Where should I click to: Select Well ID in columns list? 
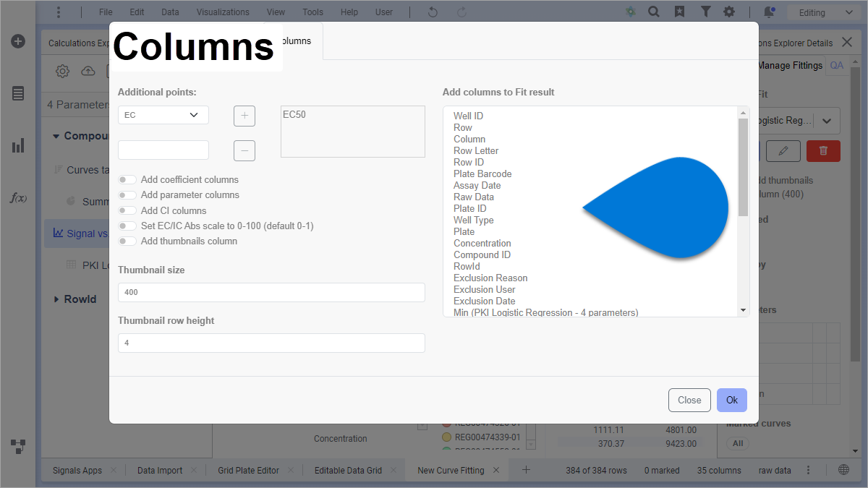468,116
